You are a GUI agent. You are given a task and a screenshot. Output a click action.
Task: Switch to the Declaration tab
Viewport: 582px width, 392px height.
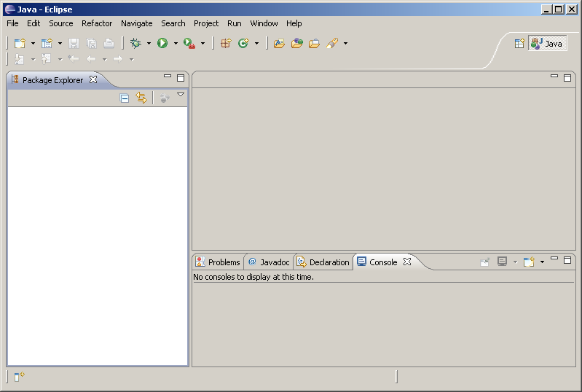[323, 262]
